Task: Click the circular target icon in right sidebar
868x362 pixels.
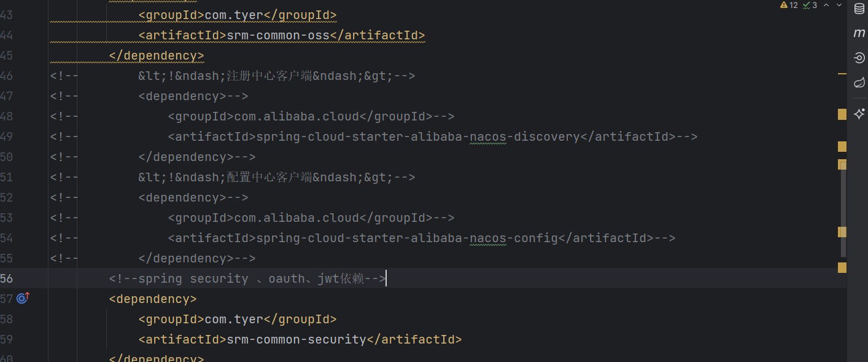Action: (x=859, y=58)
